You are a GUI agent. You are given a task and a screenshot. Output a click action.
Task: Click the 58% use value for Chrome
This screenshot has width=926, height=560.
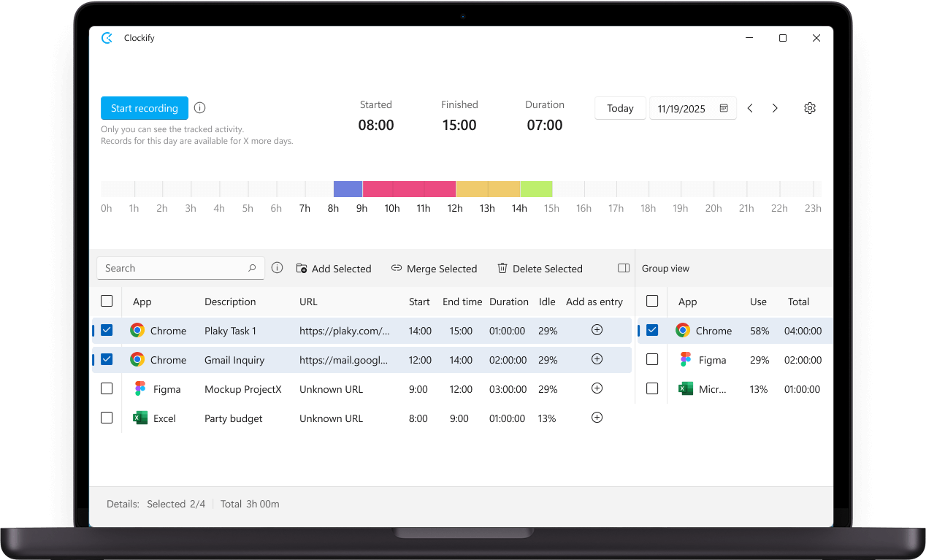point(759,331)
